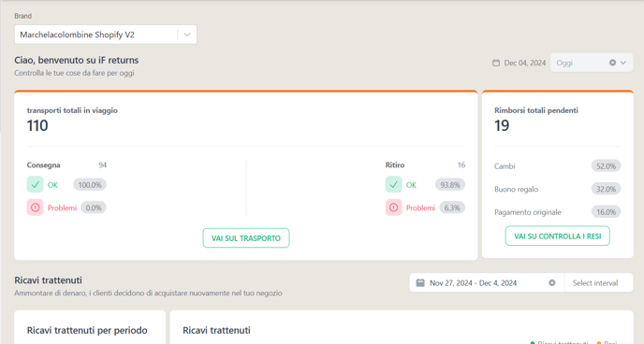Screen dimensions: 644x344
Task: Select the Buono regalo 32.0% badge
Action: pos(607,189)
